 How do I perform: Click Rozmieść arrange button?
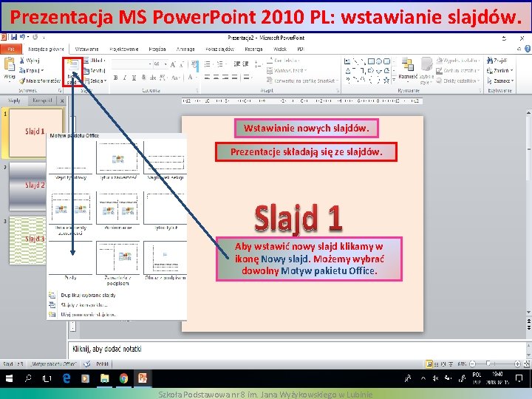[408, 69]
